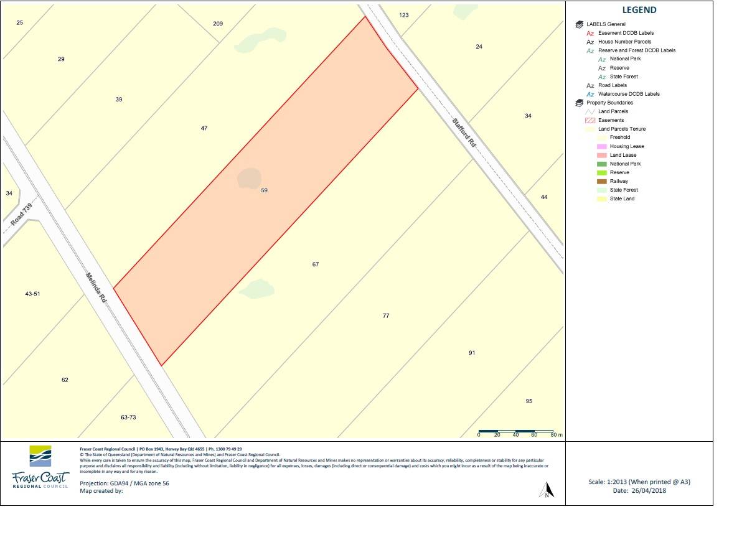
Task: Select the Housing Lease pink swatch
Action: [x=601, y=146]
